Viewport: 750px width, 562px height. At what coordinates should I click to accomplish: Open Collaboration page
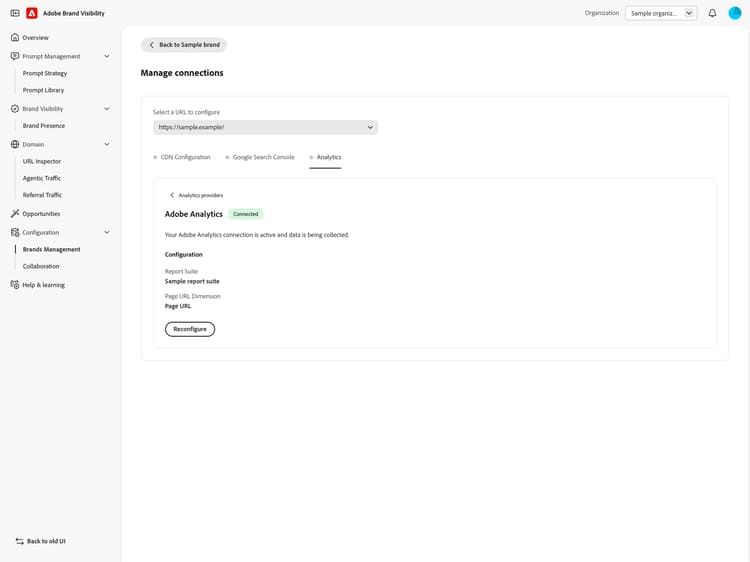tap(41, 266)
